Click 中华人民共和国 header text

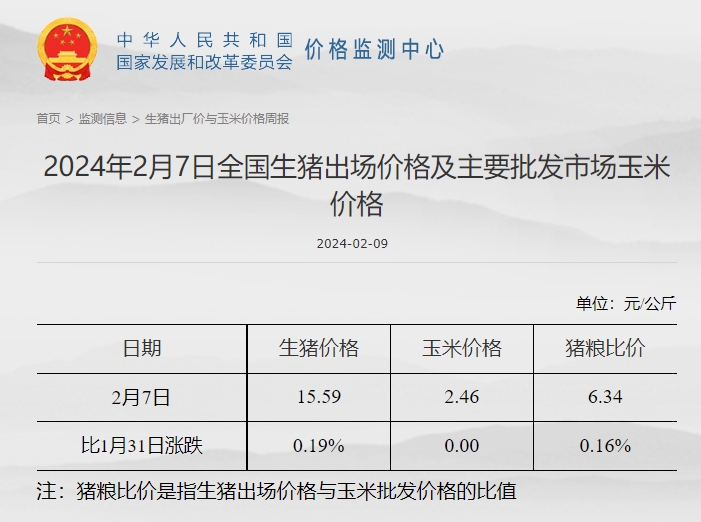click(x=204, y=40)
